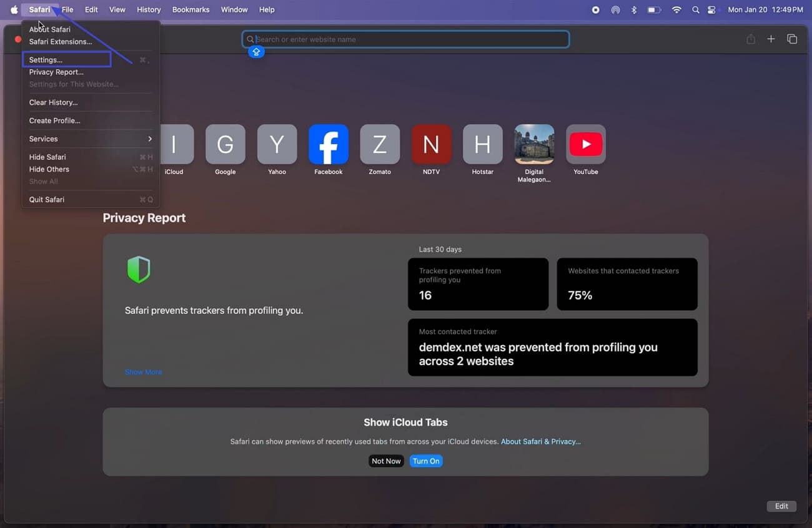Click the Trackers prevented from profiling card
Screen dimensions: 812x528
(478, 284)
